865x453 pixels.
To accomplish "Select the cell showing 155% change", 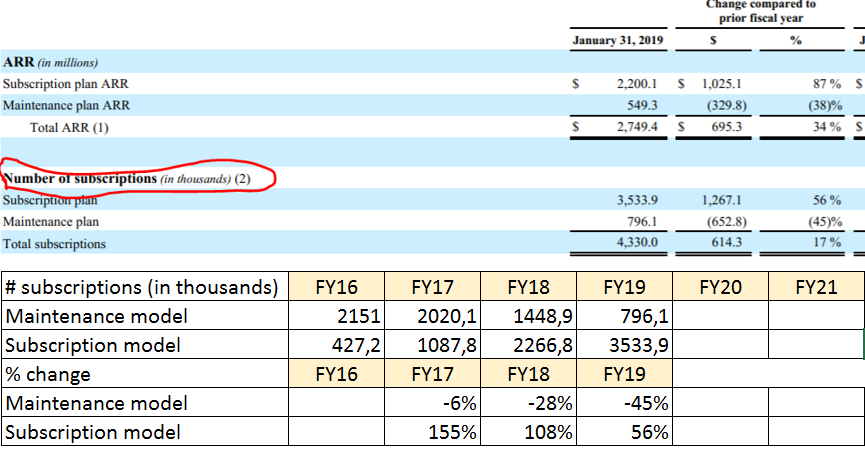I will pos(431,432).
